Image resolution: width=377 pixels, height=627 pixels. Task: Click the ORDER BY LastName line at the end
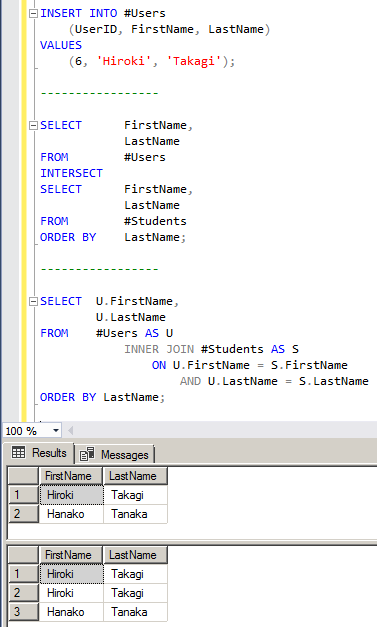pos(102,397)
